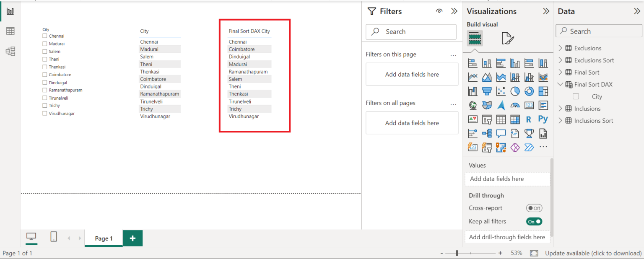Click the Update available download link
Image resolution: width=644 pixels, height=259 pixels.
[592, 253]
